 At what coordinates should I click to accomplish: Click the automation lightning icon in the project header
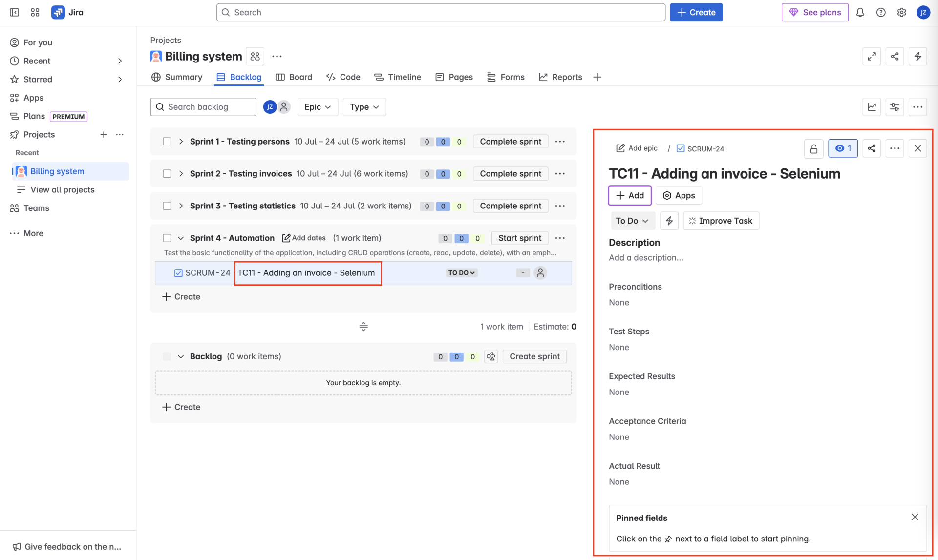[917, 57]
